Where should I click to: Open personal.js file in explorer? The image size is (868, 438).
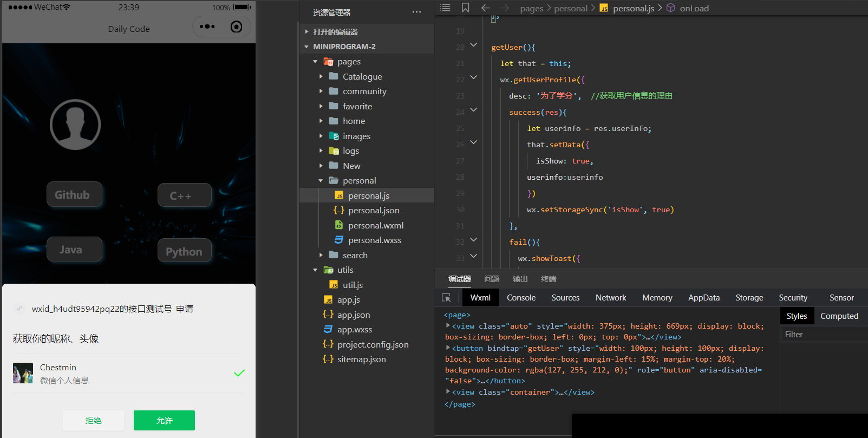coord(369,195)
